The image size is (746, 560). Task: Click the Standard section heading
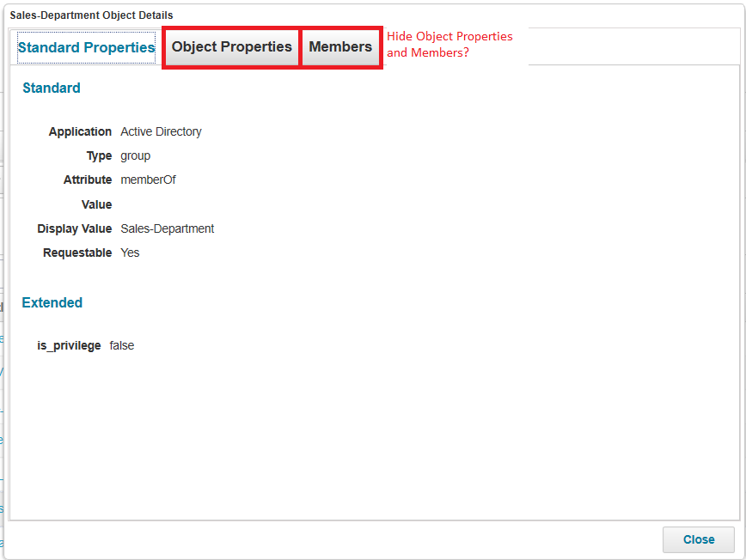(x=52, y=88)
